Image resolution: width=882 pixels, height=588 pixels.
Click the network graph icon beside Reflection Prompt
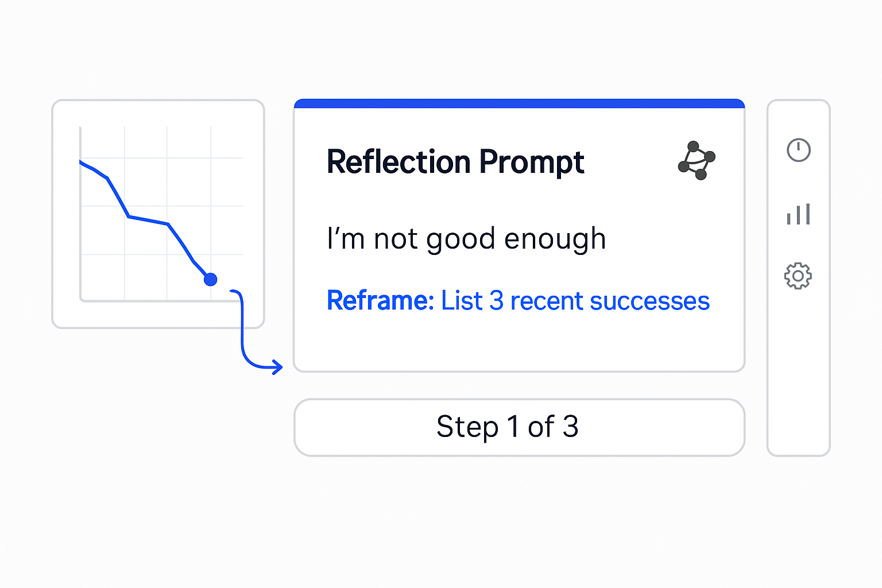[x=697, y=161]
